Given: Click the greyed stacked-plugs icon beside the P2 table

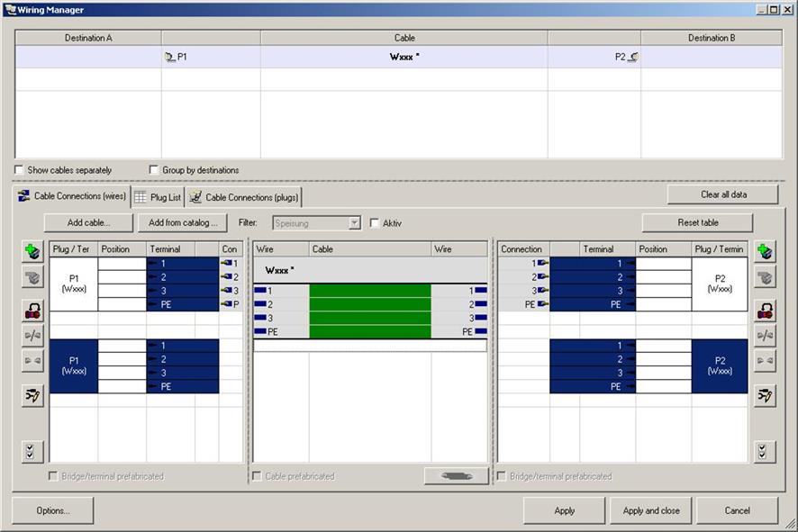Looking at the screenshot, I should pos(765,277).
